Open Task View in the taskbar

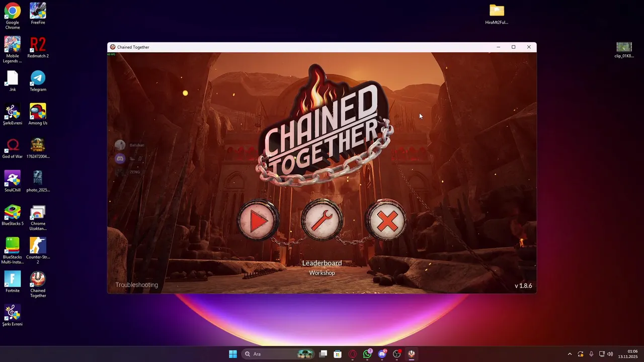pyautogui.click(x=324, y=354)
